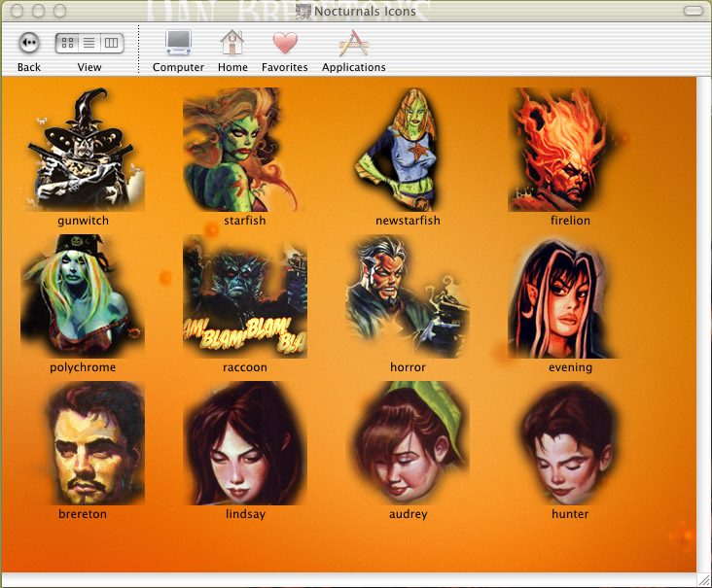Select the firelion icon
The width and height of the screenshot is (712, 588).
pyautogui.click(x=569, y=151)
